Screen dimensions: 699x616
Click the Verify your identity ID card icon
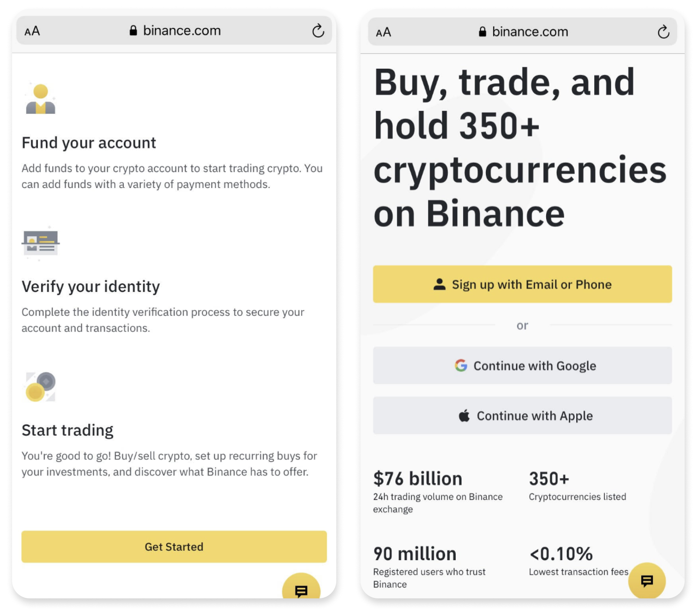pos(40,243)
